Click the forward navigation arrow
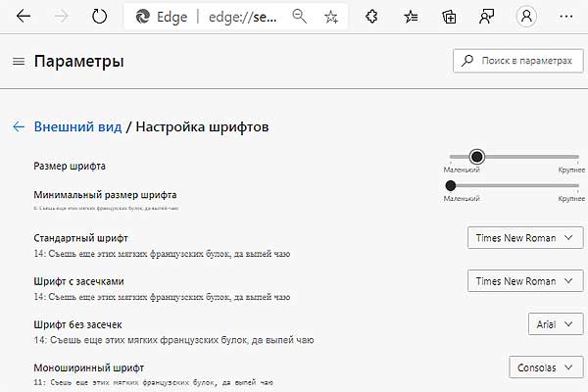This screenshot has width=588, height=392. point(61,16)
